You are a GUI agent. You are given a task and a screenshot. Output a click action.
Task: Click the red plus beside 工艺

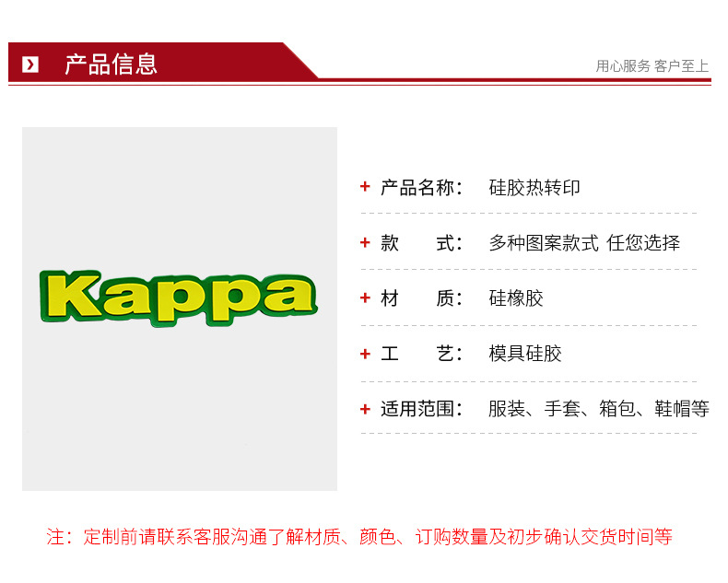(x=365, y=354)
